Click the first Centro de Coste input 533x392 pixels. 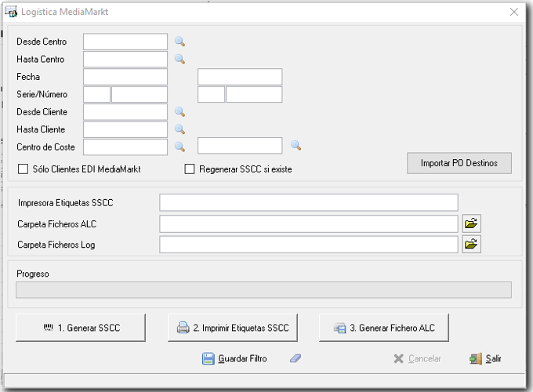[125, 147]
